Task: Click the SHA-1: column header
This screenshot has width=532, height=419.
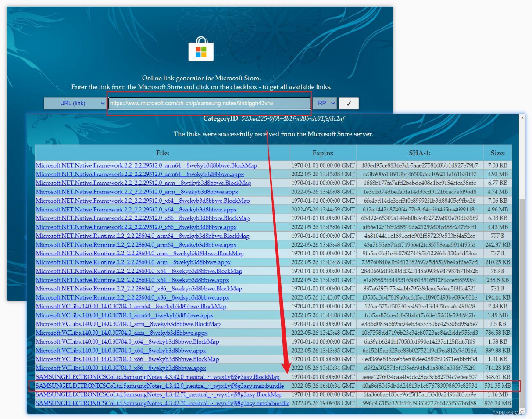Action: coord(420,153)
